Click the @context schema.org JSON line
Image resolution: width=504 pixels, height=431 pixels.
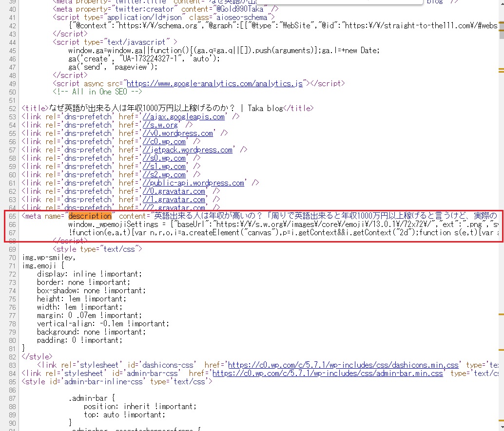[x=283, y=26]
